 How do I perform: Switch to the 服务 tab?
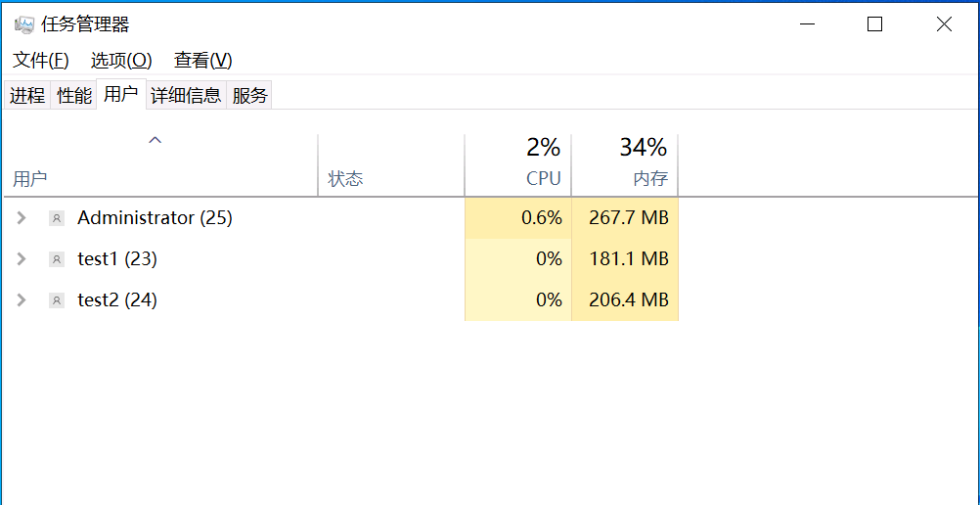[x=249, y=96]
